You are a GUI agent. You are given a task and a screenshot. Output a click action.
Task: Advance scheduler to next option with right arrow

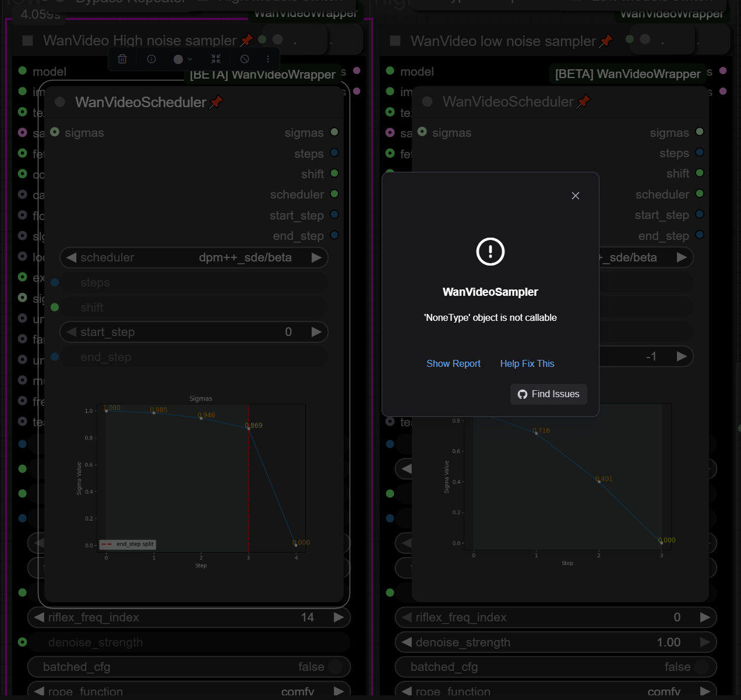coord(316,257)
